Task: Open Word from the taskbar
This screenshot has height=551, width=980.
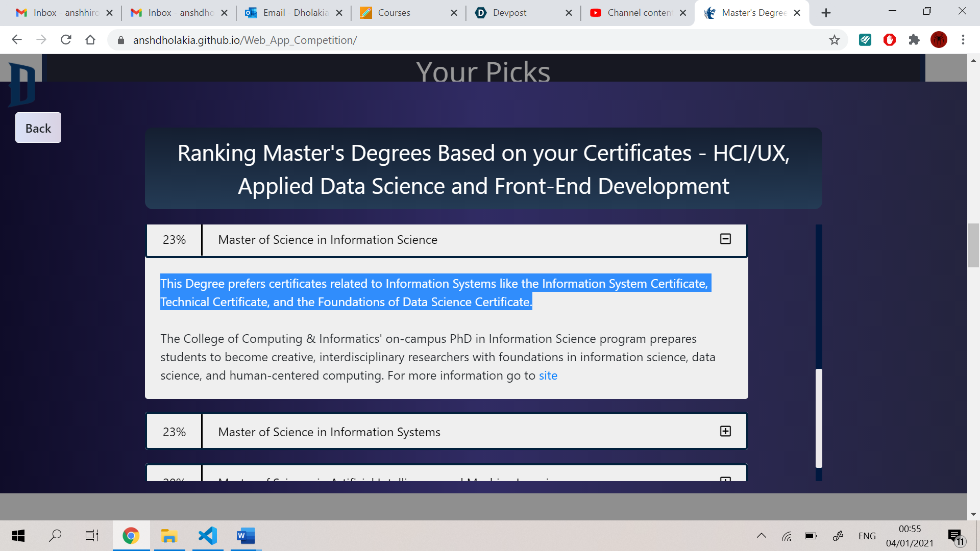Action: tap(246, 536)
